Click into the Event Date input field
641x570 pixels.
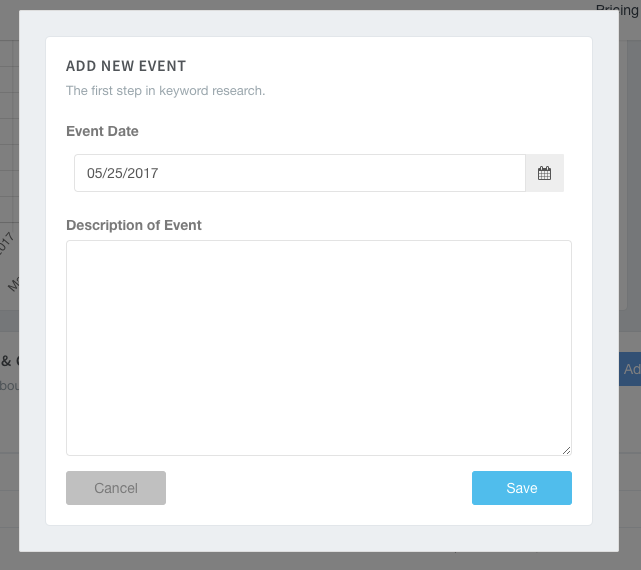(x=300, y=173)
